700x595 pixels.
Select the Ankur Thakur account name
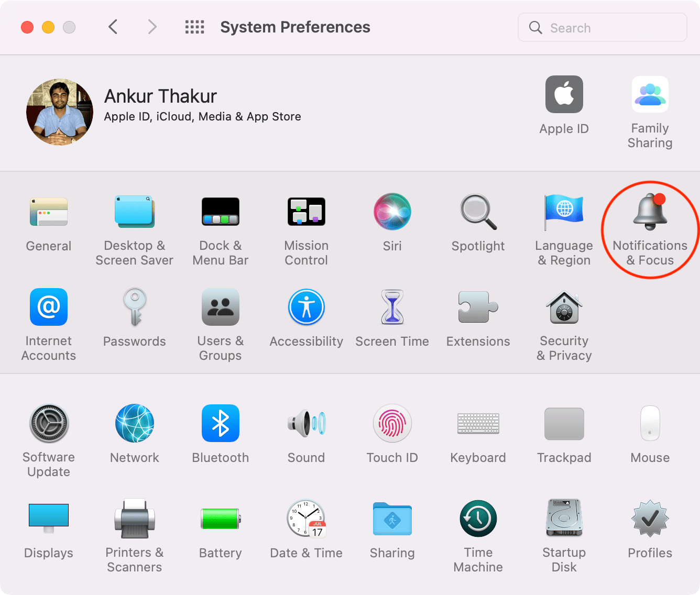tap(160, 96)
